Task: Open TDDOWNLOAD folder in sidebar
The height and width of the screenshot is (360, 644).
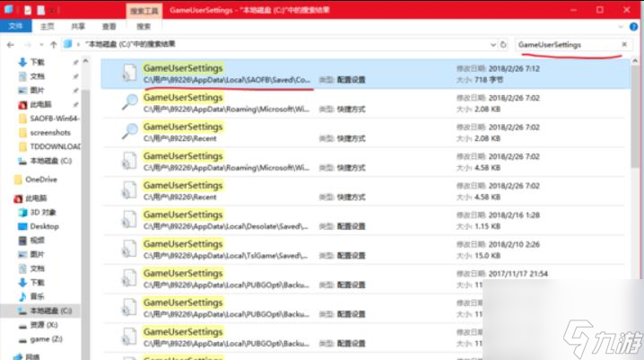Action: point(55,146)
